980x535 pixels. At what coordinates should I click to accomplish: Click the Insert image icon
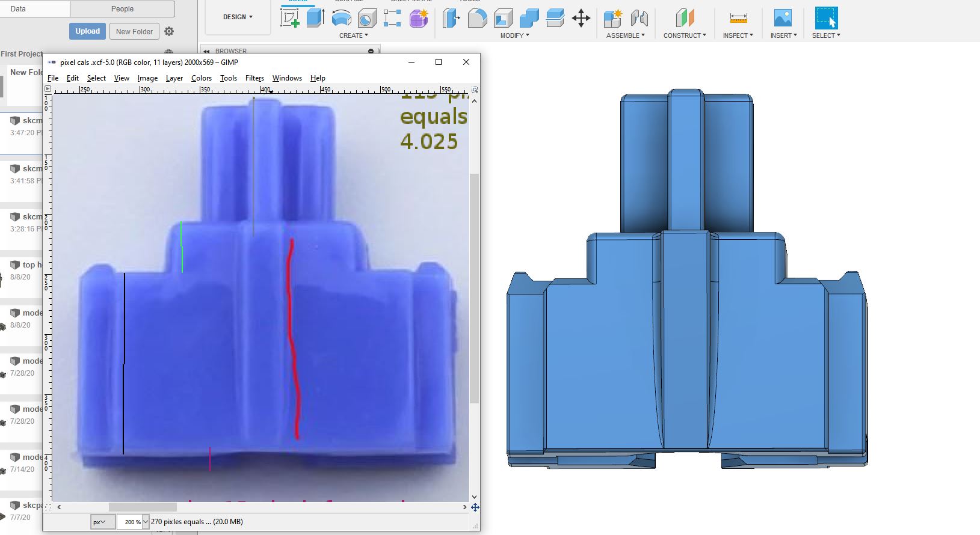783,18
